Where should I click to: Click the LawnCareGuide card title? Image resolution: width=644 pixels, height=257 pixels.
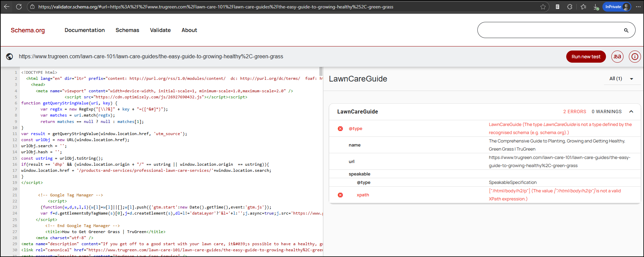click(358, 111)
